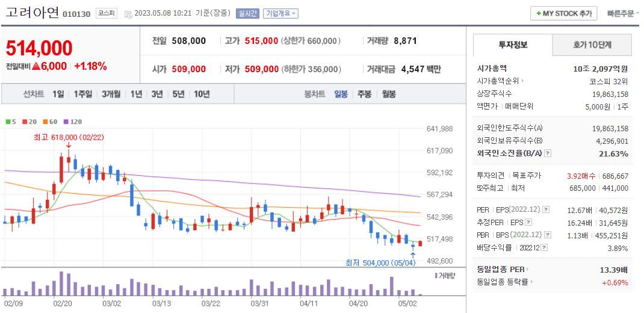Screen dimensions: 644x313
Task: Select the 1년 line chart period
Action: tap(136, 94)
